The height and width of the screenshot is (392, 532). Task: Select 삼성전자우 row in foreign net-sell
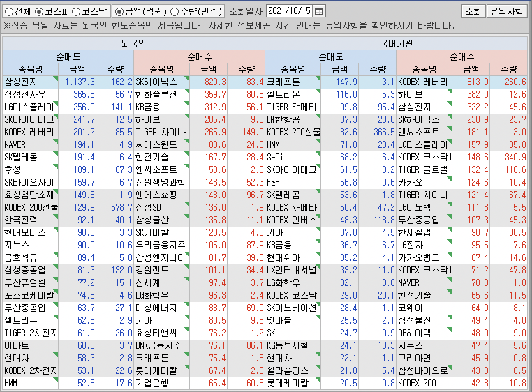[x=25, y=95]
